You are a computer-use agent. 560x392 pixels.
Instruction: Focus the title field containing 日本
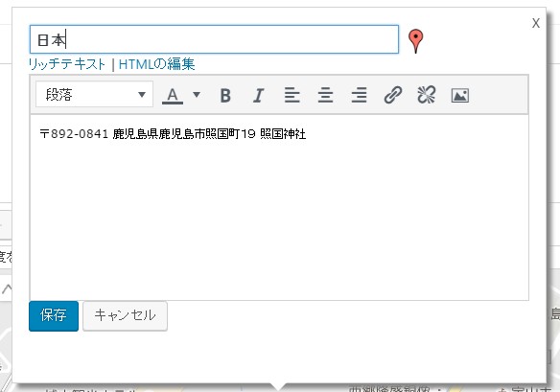point(214,39)
